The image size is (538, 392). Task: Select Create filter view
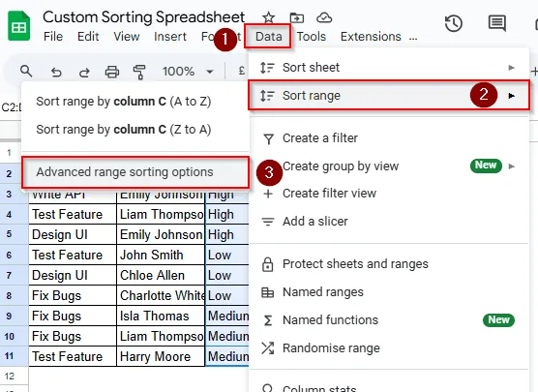(388, 194)
